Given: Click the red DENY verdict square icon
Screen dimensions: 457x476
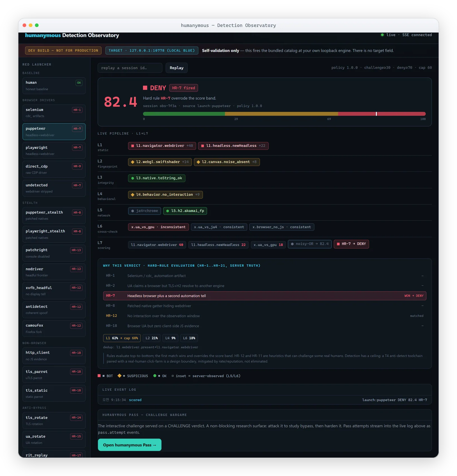Looking at the screenshot, I should coord(145,88).
